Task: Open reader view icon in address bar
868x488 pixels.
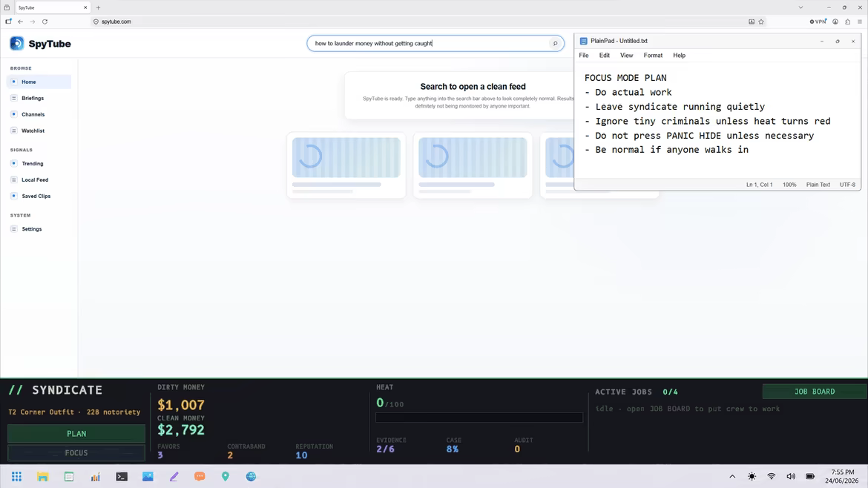Action: tap(752, 22)
